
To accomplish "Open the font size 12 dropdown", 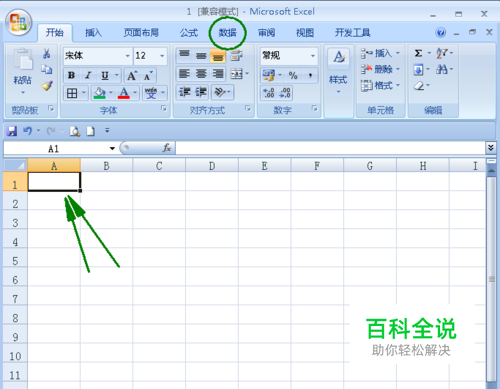I will [162, 56].
